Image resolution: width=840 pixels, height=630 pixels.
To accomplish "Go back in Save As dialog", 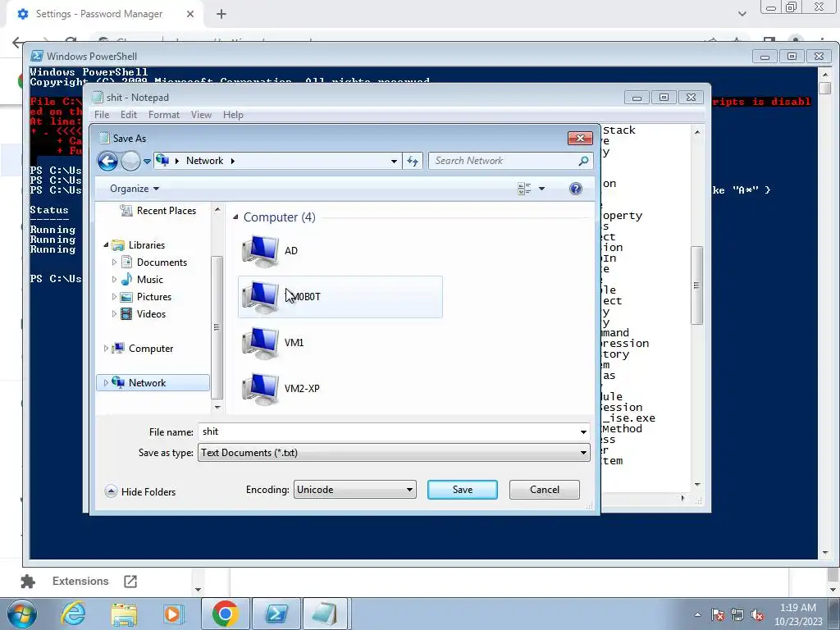I will pyautogui.click(x=107, y=161).
